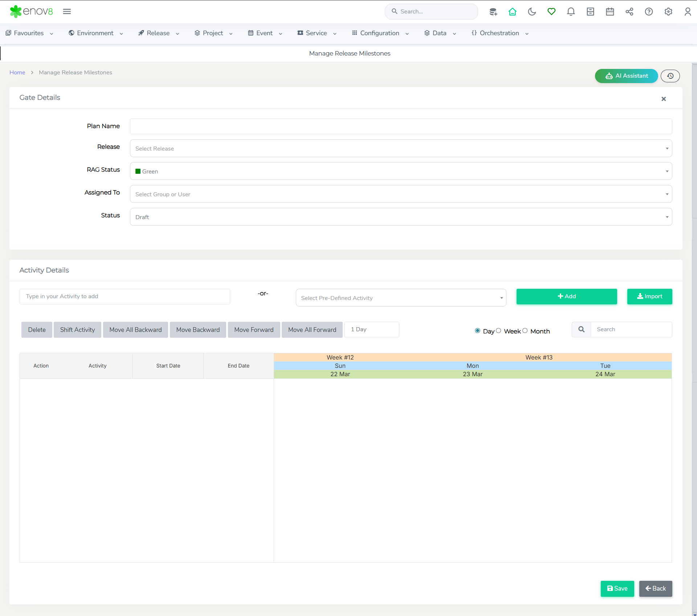The image size is (697, 616).
Task: Open Select Pre-Defined Activity dropdown
Action: [x=401, y=298]
